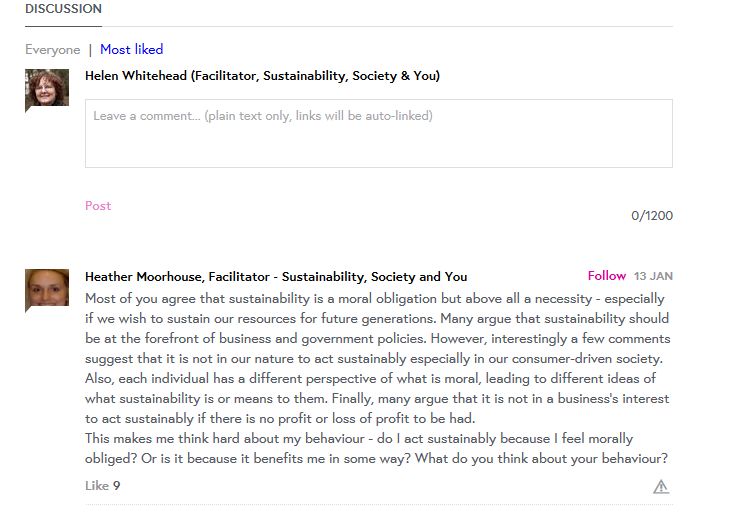Click the 0/1200 character counter
Viewport: 740px width, 512px height.
tap(651, 216)
